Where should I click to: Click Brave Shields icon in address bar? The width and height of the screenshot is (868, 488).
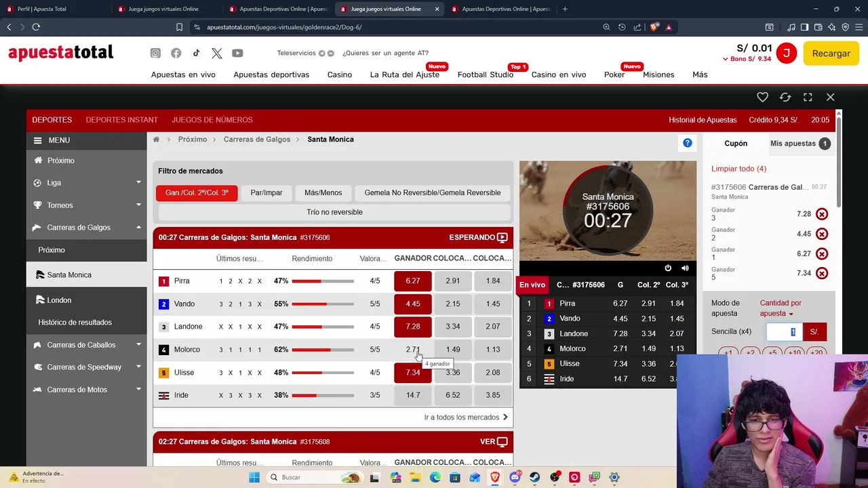click(654, 27)
